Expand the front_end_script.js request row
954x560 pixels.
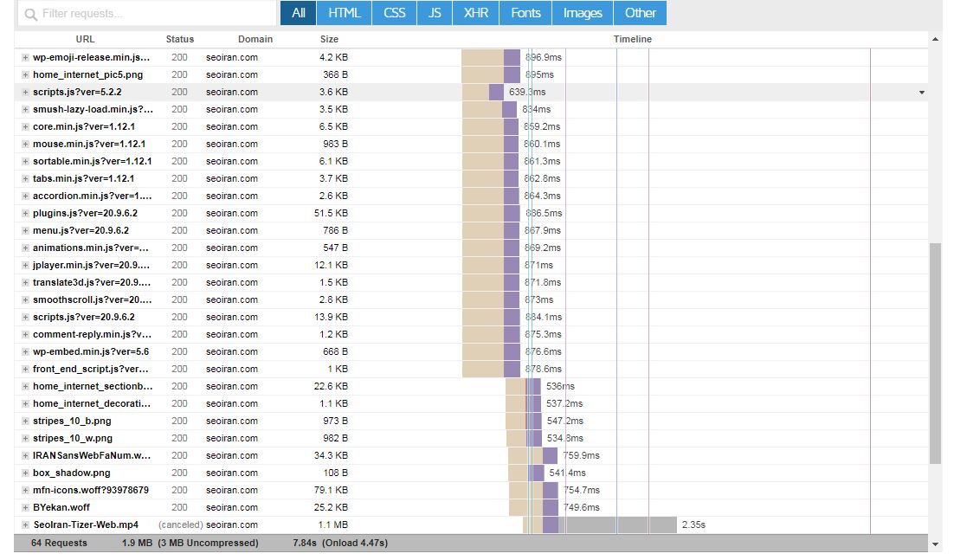[26, 370]
